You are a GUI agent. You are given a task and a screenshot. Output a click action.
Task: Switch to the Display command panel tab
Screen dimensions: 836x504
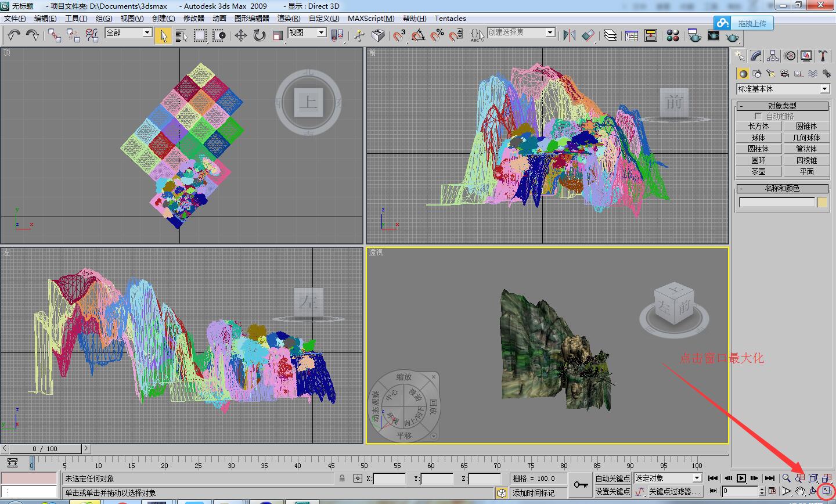(x=806, y=56)
